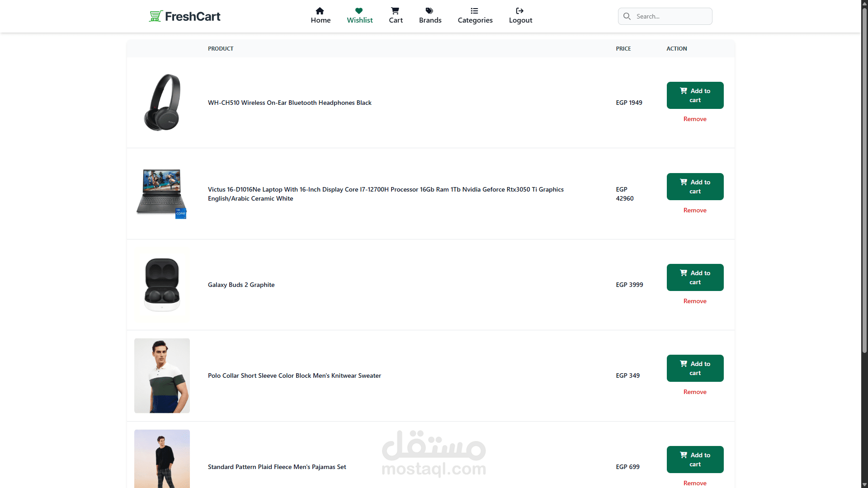
Task: Click the Brands tags icon
Action: click(x=429, y=11)
